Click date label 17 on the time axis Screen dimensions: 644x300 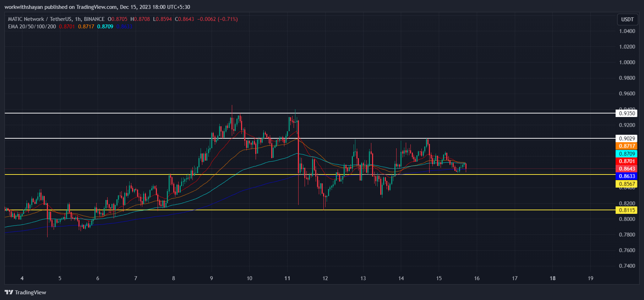click(x=515, y=278)
